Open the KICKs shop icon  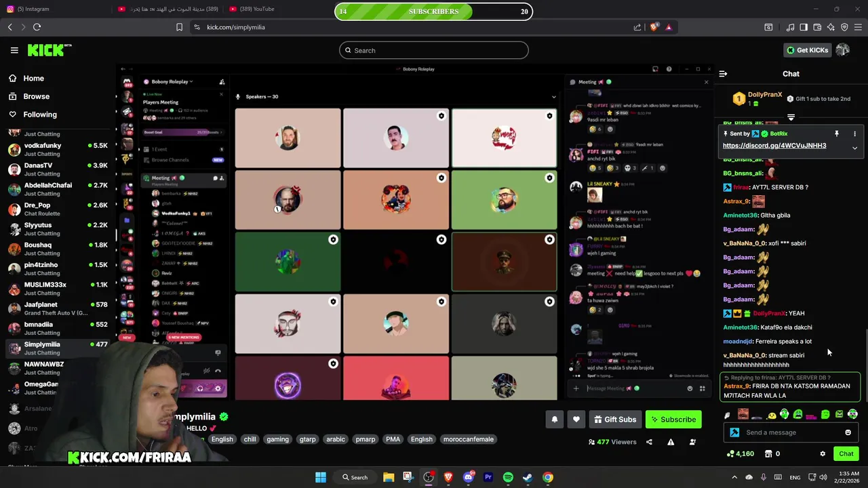click(768, 454)
